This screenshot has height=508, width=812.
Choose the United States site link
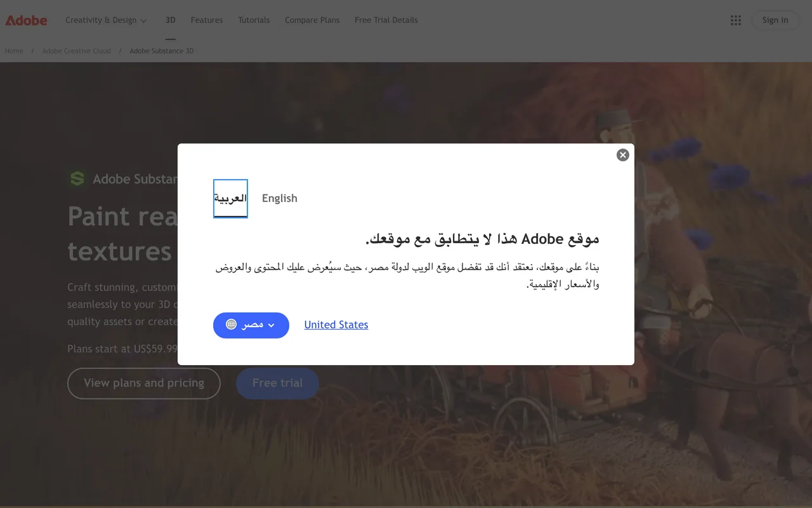[x=336, y=324]
